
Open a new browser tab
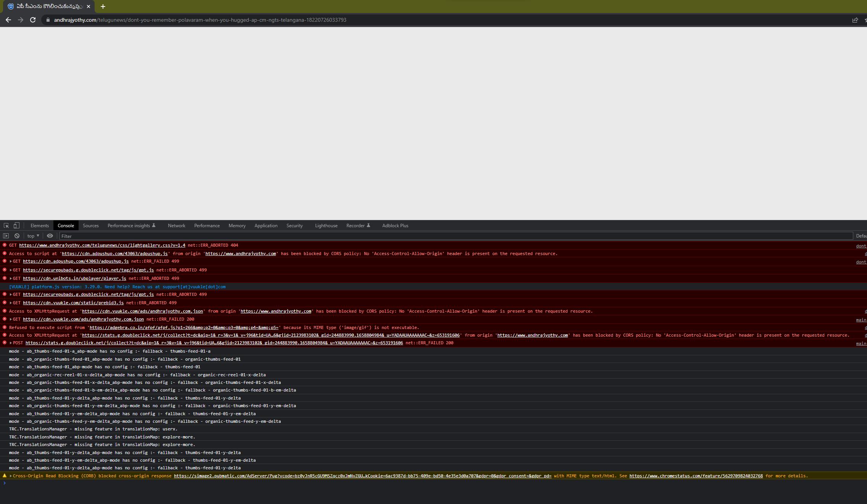point(102,6)
